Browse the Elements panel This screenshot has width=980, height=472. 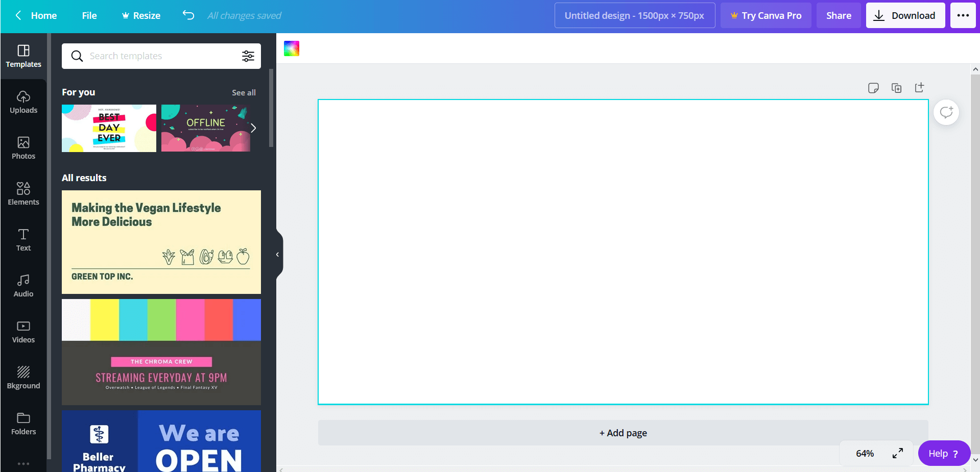(23, 193)
